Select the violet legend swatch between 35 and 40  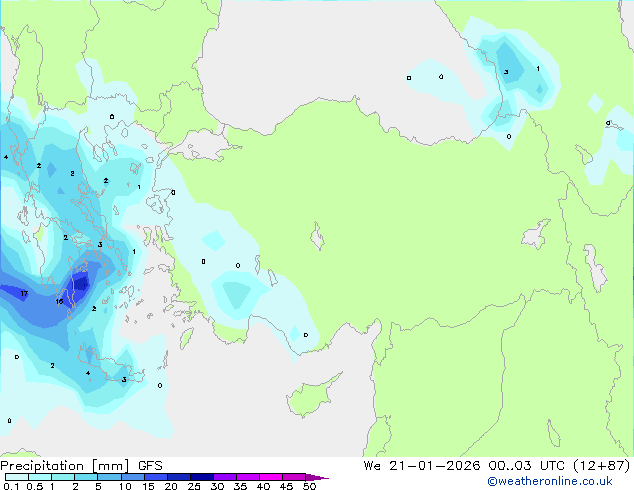click(248, 477)
